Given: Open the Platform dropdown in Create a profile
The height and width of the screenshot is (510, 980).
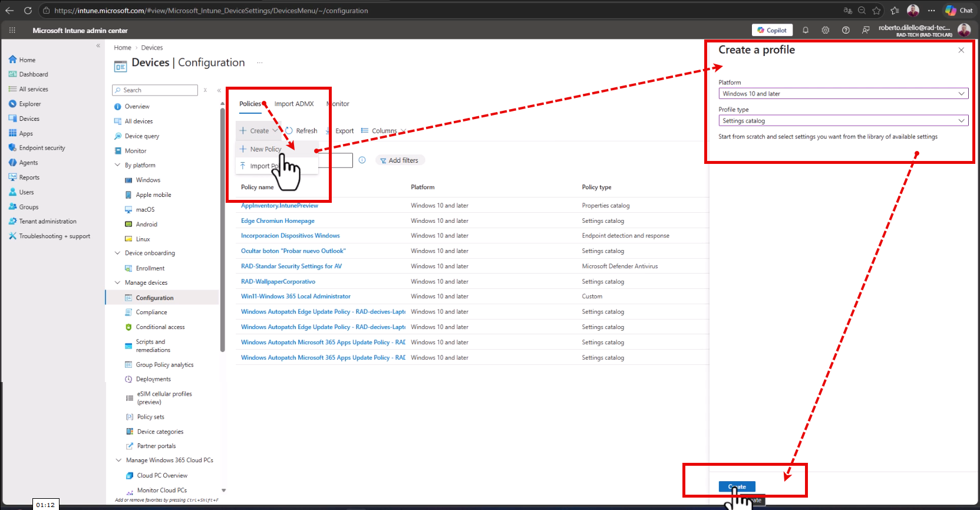Looking at the screenshot, I should (x=843, y=94).
